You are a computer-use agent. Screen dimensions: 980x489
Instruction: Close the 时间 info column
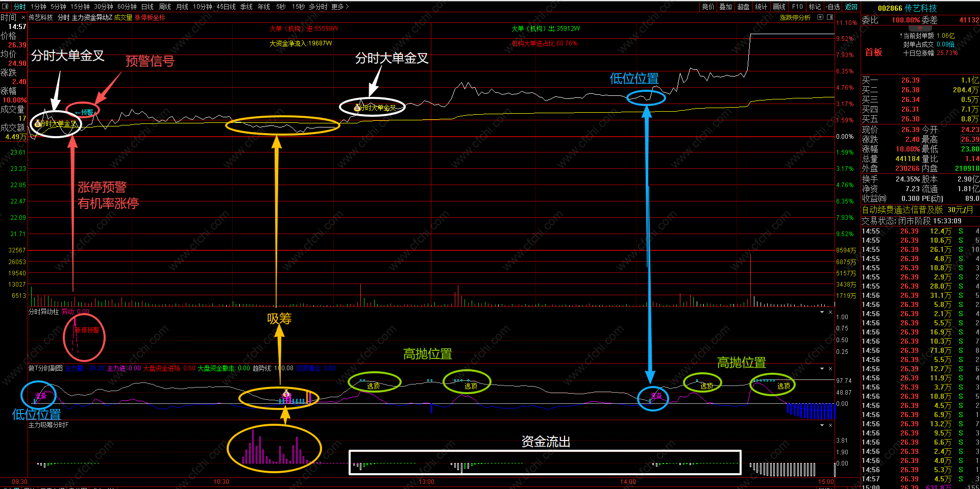click(23, 17)
